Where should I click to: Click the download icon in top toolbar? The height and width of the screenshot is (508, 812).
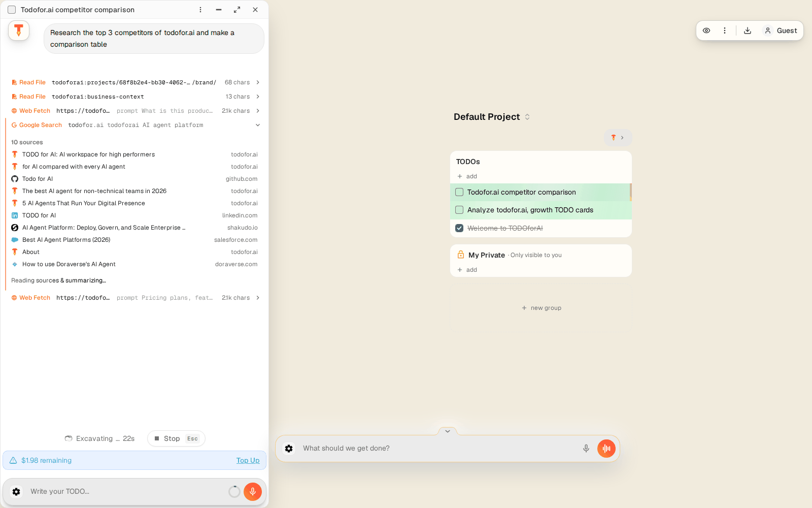click(x=748, y=30)
